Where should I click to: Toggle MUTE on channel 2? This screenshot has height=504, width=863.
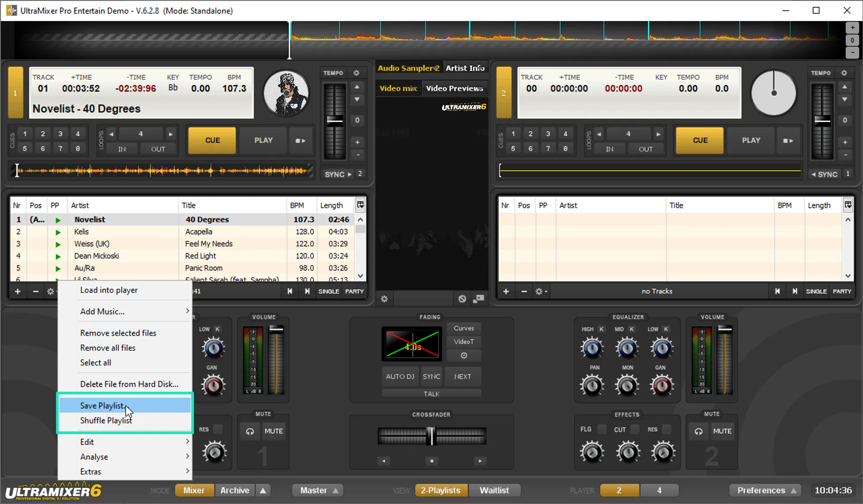click(x=722, y=431)
